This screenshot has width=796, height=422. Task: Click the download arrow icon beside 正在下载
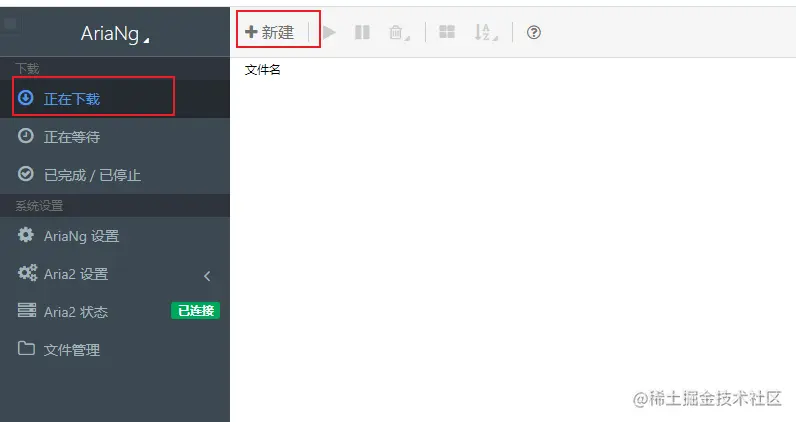click(26, 98)
